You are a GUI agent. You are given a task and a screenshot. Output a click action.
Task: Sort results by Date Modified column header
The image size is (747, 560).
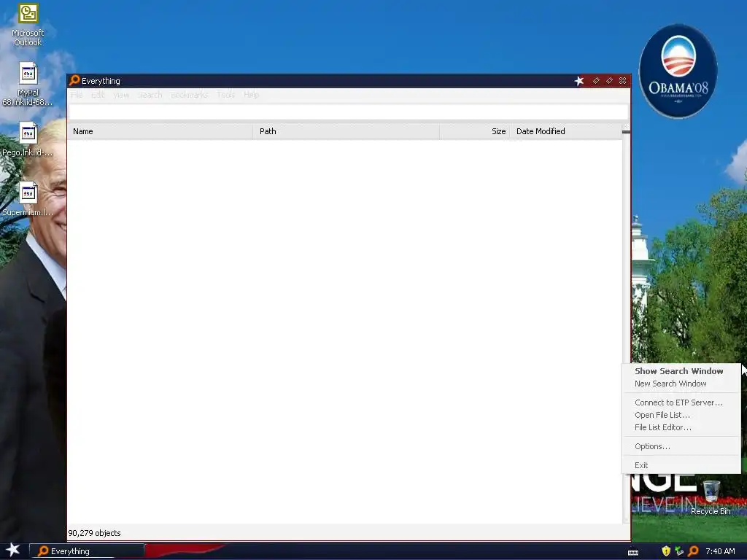(x=565, y=131)
